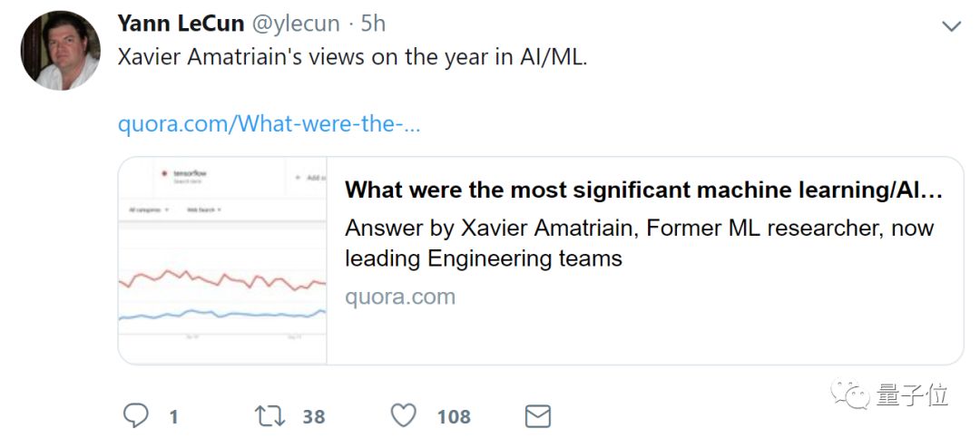The width and height of the screenshot is (980, 438).
Task: Click the card title about machine learning
Action: pyautogui.click(x=643, y=190)
